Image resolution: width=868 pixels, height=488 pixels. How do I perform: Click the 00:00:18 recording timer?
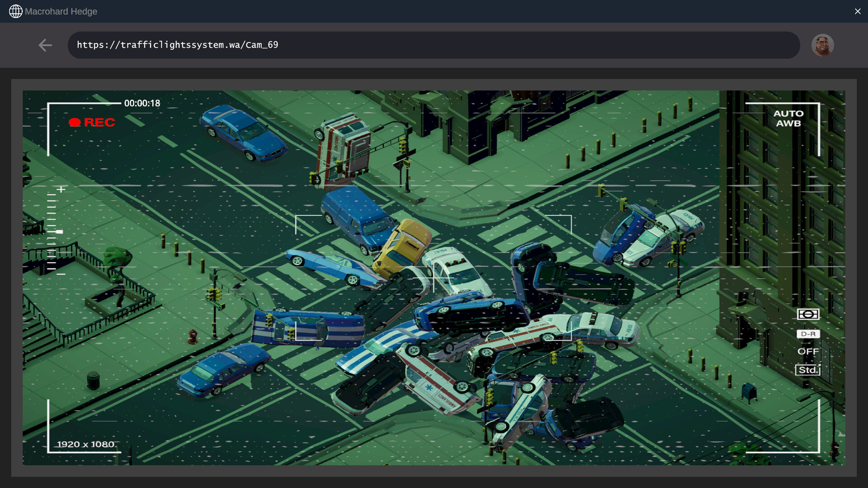pyautogui.click(x=142, y=103)
